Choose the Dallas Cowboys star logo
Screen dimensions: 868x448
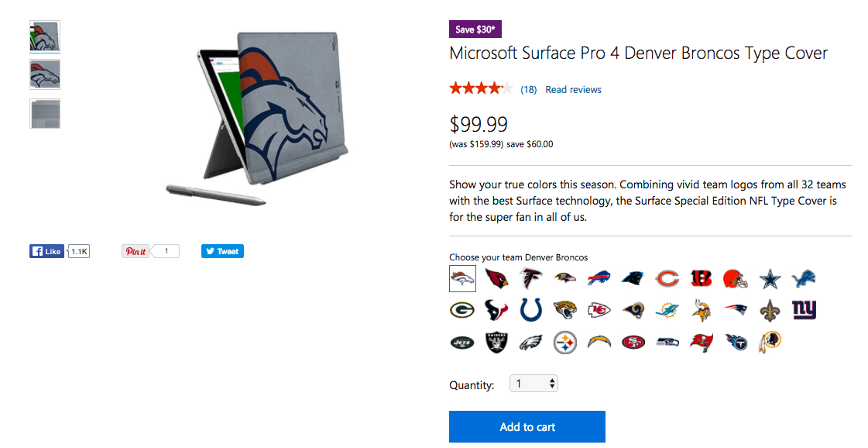(769, 278)
